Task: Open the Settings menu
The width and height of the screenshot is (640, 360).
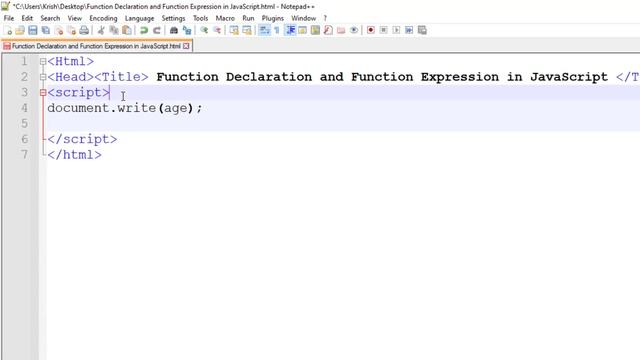Action: click(x=173, y=18)
